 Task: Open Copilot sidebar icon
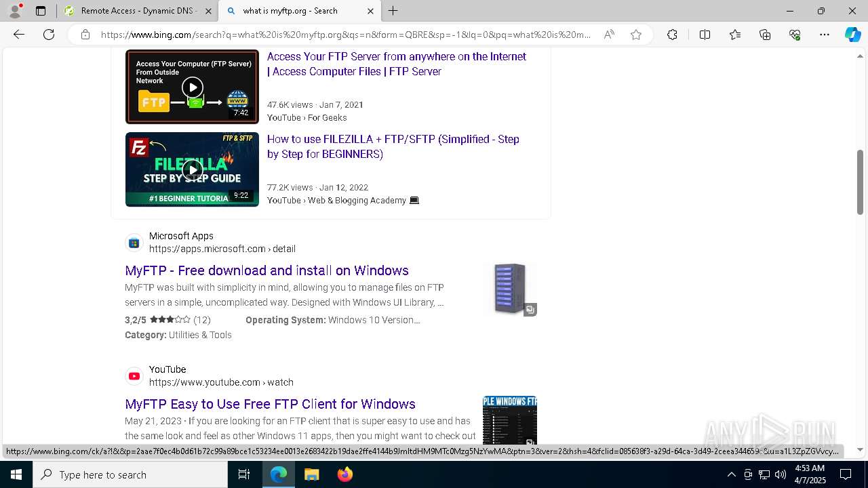(x=852, y=35)
